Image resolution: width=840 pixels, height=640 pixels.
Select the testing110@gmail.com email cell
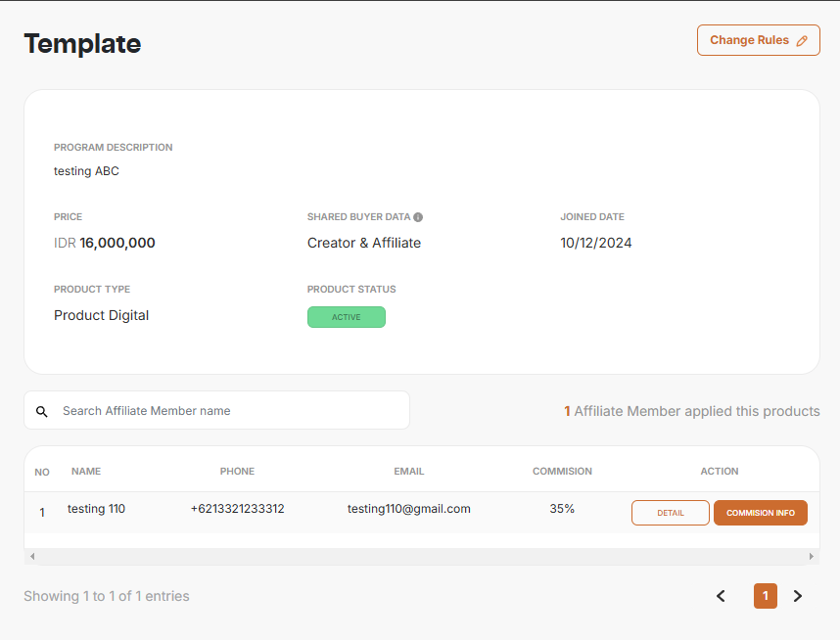coord(408,509)
